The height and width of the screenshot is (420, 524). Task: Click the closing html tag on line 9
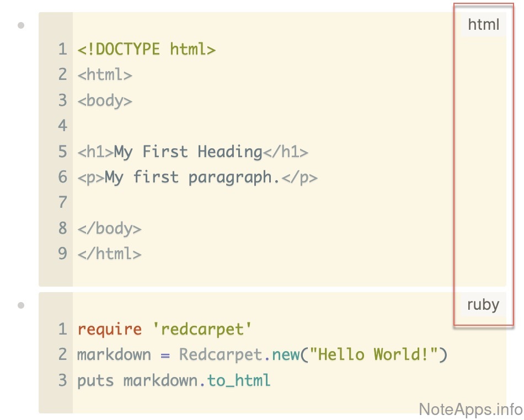pyautogui.click(x=109, y=254)
